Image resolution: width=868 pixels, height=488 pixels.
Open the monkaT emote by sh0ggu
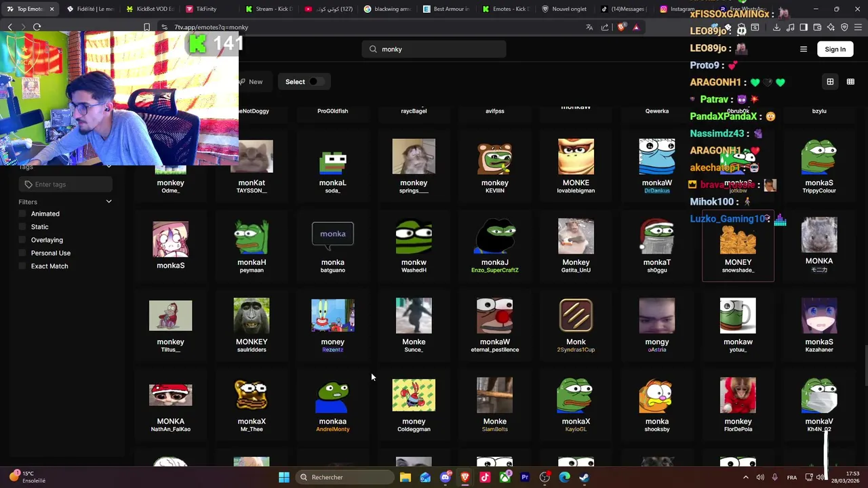tap(656, 247)
